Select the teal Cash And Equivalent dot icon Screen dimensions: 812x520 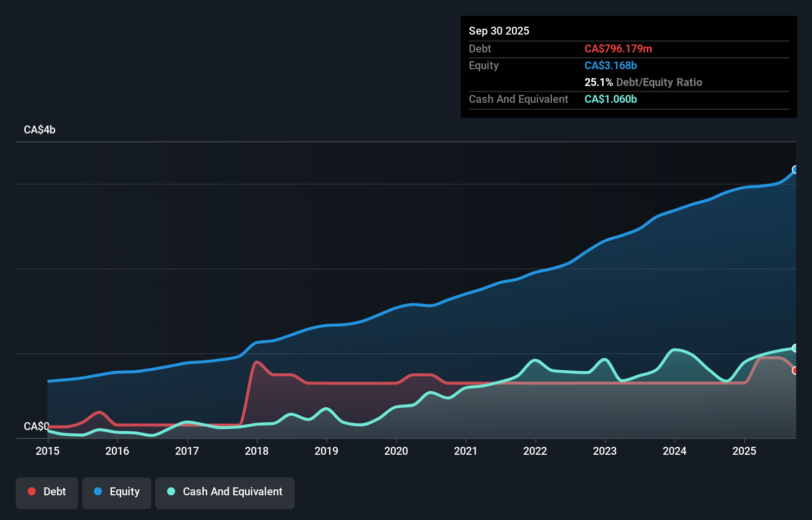click(x=171, y=491)
